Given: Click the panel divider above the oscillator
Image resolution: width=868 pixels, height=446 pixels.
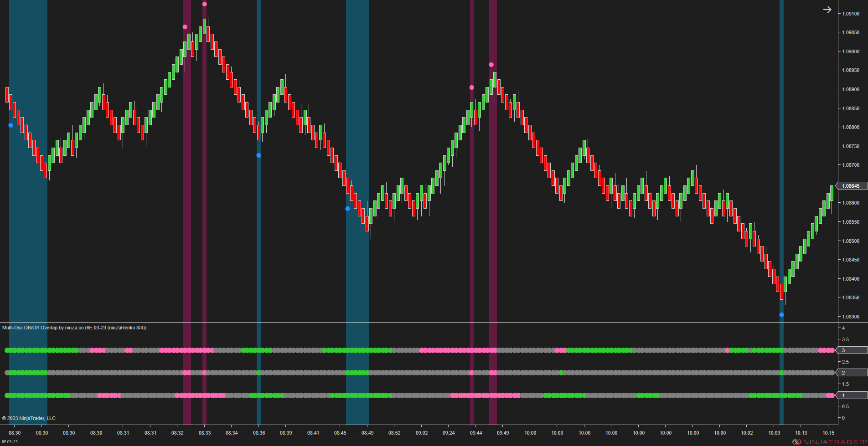Looking at the screenshot, I should click(x=410, y=323).
